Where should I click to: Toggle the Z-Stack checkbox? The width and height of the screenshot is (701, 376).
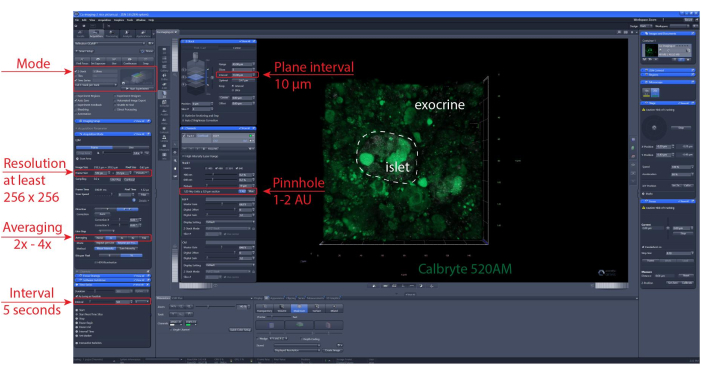[x=76, y=72]
